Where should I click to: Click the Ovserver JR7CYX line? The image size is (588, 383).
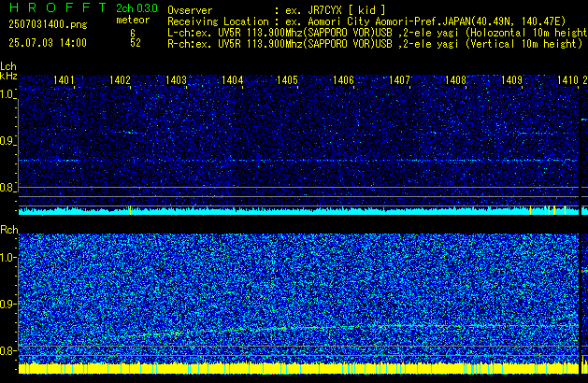click(x=277, y=10)
